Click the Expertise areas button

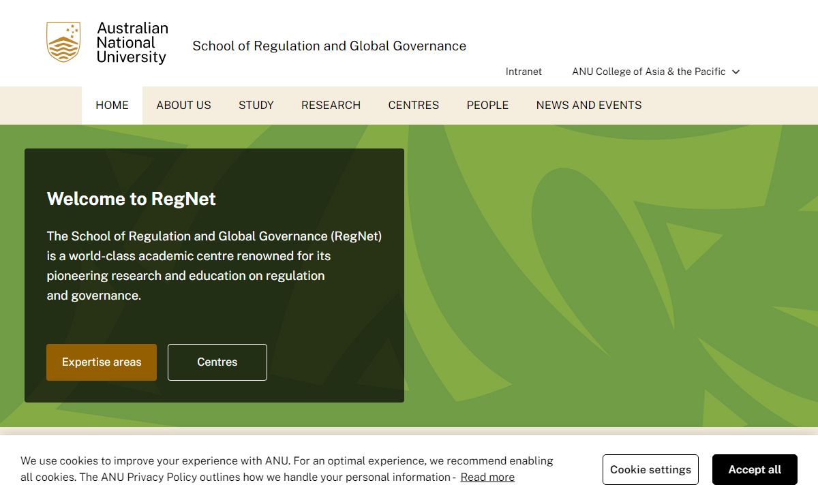(x=102, y=362)
